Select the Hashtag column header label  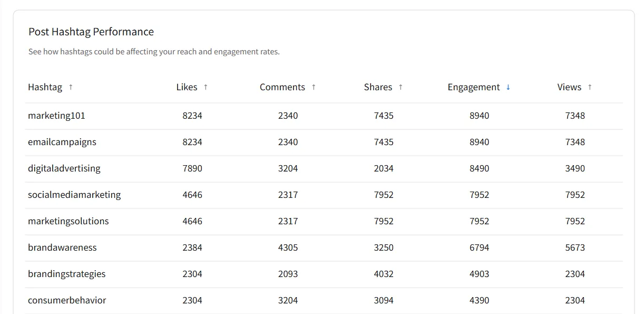(x=45, y=87)
